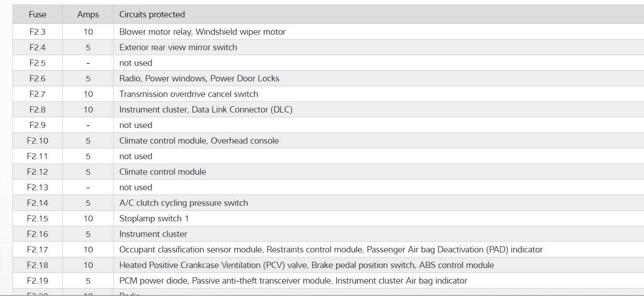644x296 pixels.
Task: Select the Stoplamp switch 1 entry
Action: [x=154, y=219]
